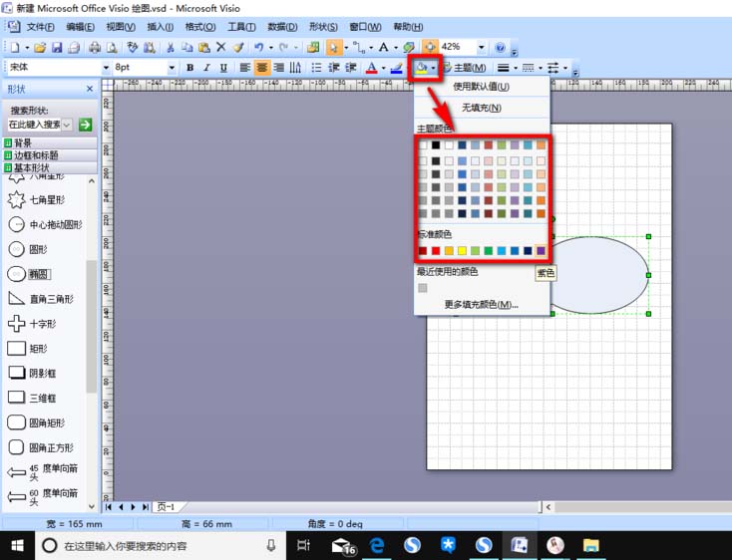Open the font size 8pt dropdown

click(x=172, y=68)
